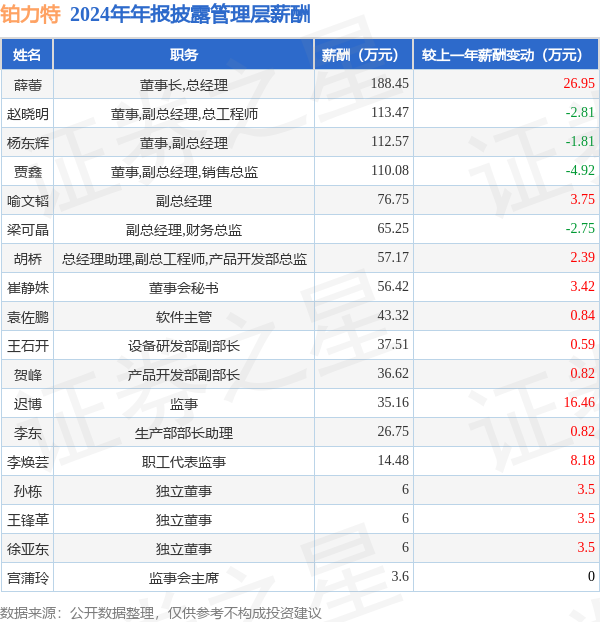The width and height of the screenshot is (600, 622).
Task: Select the name 王石开
Action: [27, 346]
